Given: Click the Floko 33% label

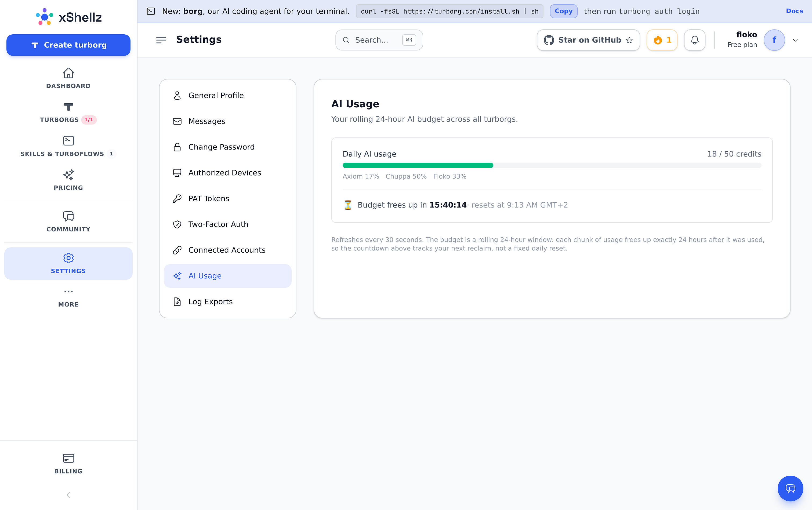Looking at the screenshot, I should coord(450,176).
